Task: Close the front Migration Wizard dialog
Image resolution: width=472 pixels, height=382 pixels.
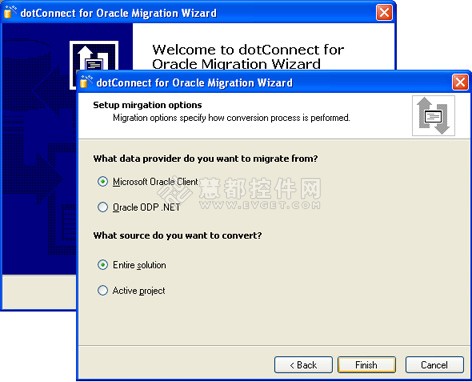Action: [460, 82]
